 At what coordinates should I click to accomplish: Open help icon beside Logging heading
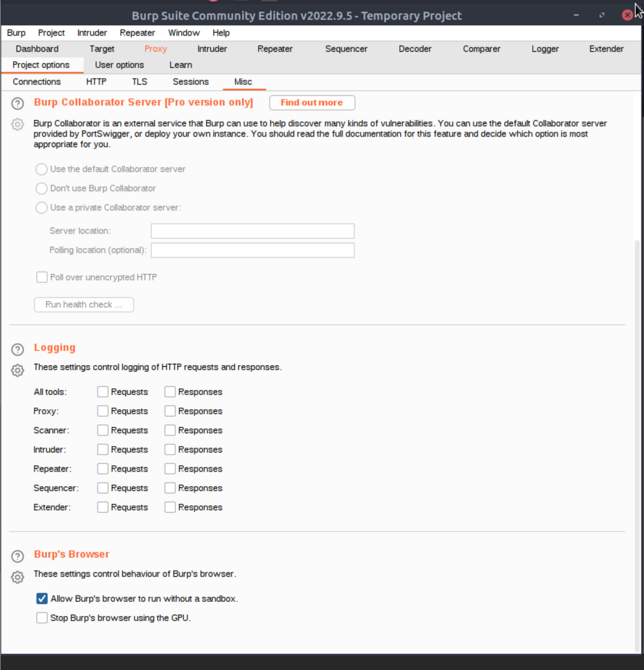(x=17, y=349)
